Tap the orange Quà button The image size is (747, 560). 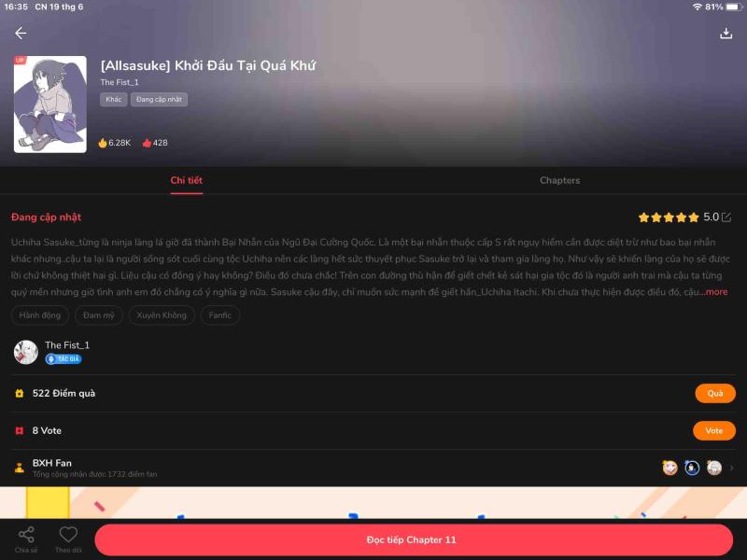point(715,393)
